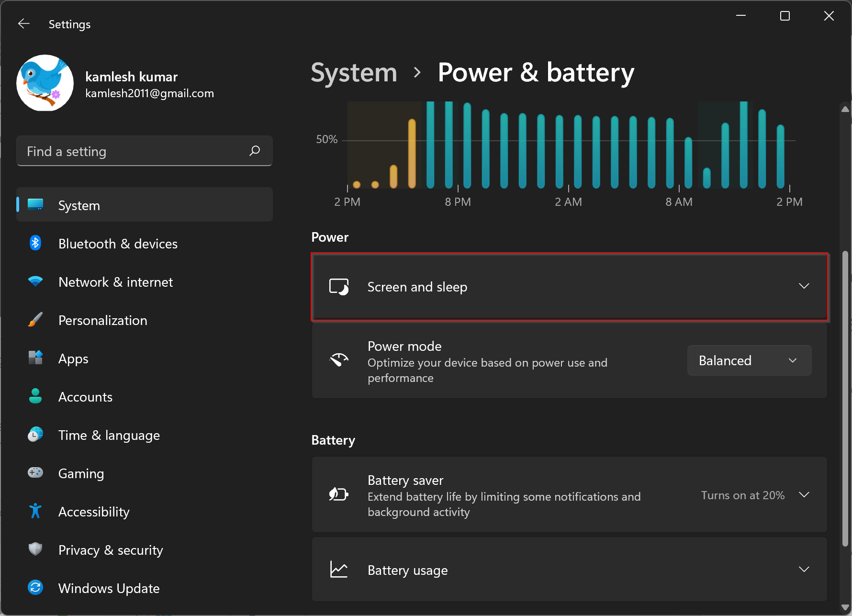Click the Gaming controller icon

pos(35,473)
